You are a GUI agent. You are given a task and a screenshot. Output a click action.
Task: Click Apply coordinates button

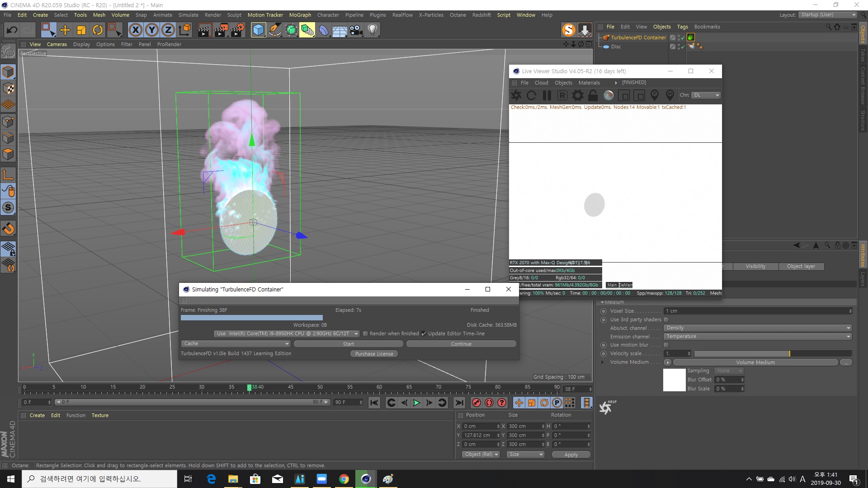(x=571, y=455)
